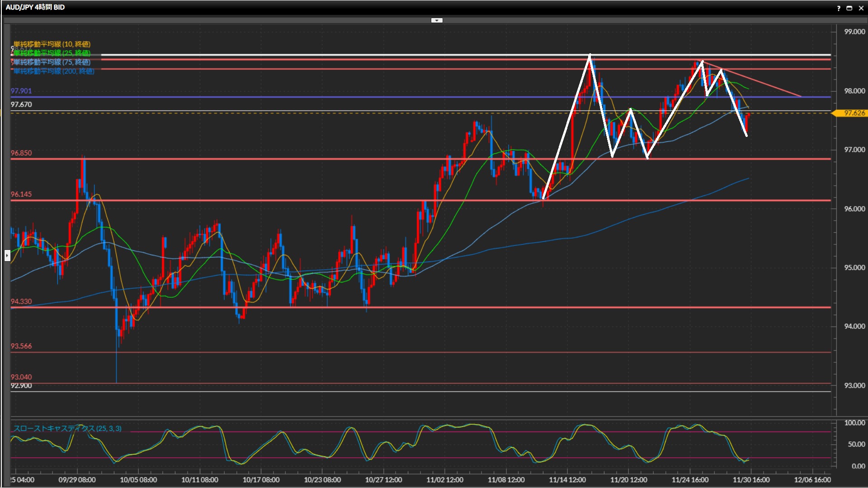
Task: Select the 25-period green moving average label
Action: pos(52,53)
